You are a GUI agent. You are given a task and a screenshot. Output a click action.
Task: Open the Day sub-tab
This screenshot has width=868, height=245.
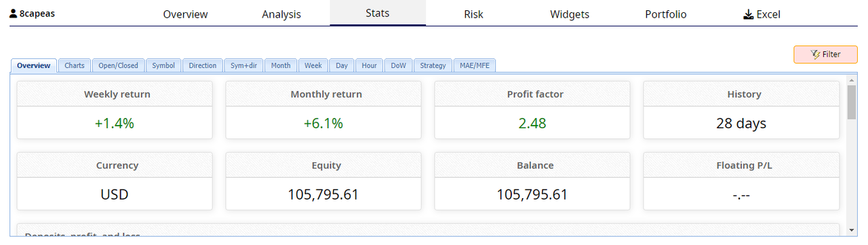click(x=342, y=66)
